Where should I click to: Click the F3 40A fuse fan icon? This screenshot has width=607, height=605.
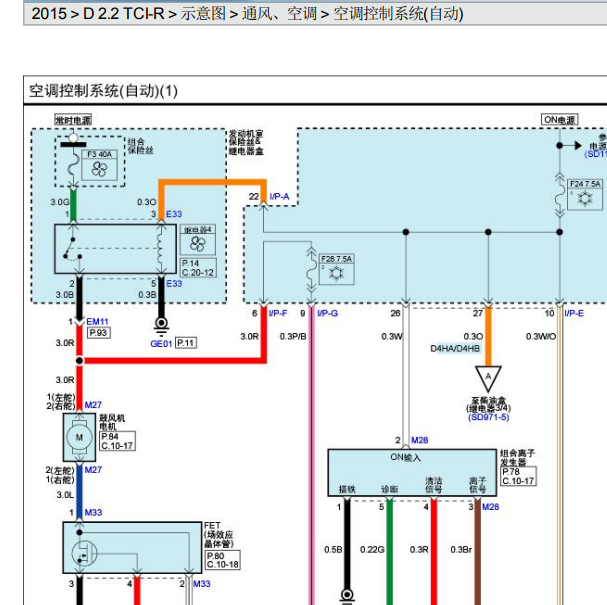99,169
